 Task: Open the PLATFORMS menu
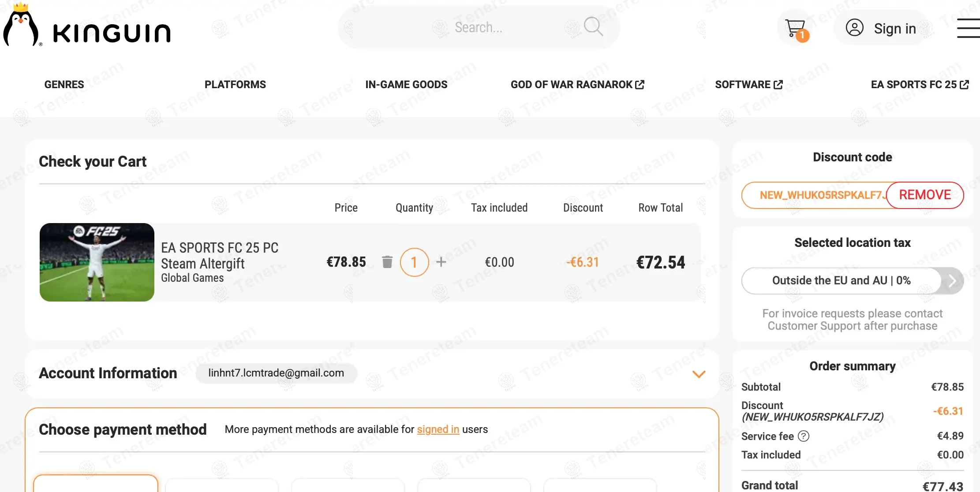[235, 85]
